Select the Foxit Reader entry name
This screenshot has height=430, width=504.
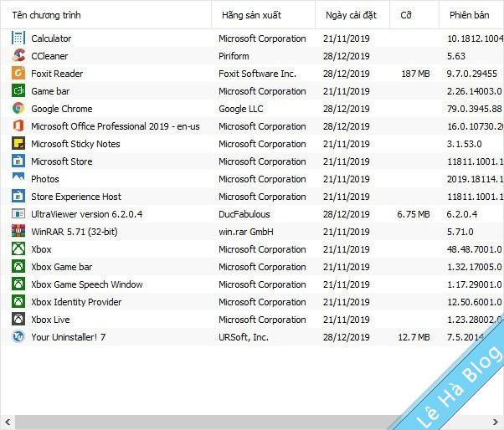coord(57,74)
